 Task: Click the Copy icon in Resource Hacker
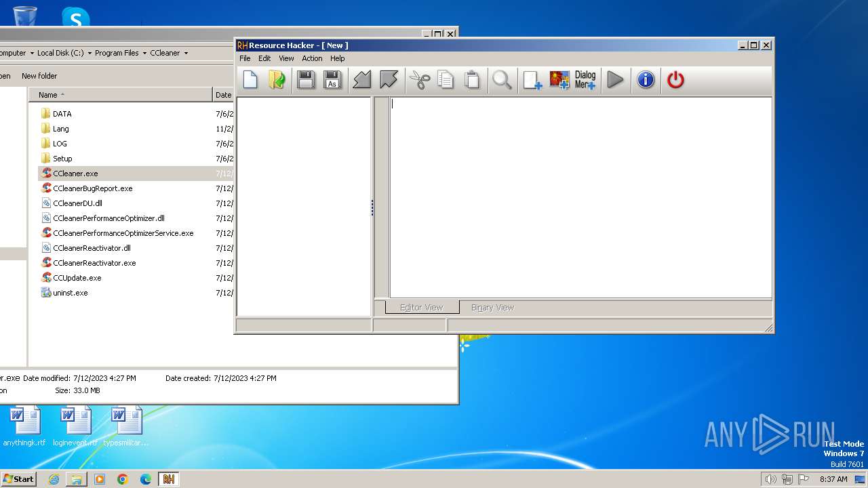(x=446, y=80)
